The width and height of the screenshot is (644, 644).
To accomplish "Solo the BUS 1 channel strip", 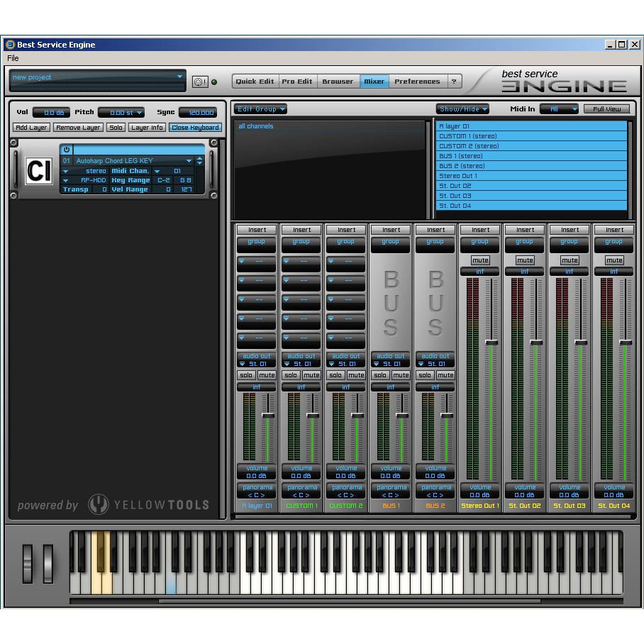I will (381, 374).
